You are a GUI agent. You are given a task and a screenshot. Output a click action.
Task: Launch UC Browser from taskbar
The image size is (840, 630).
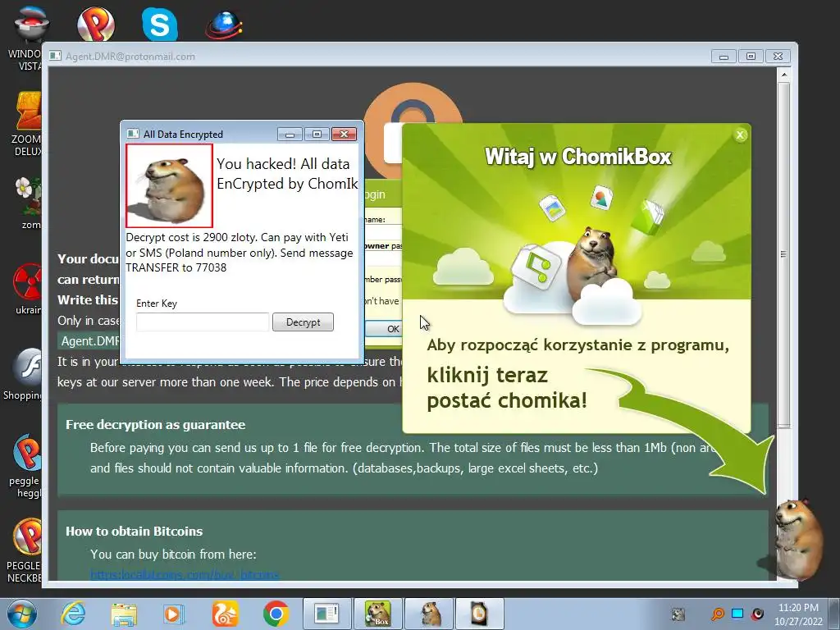pyautogui.click(x=225, y=614)
